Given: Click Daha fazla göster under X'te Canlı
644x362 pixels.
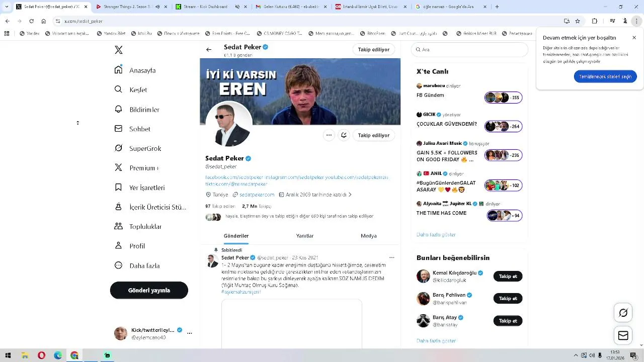Looking at the screenshot, I should tap(436, 235).
